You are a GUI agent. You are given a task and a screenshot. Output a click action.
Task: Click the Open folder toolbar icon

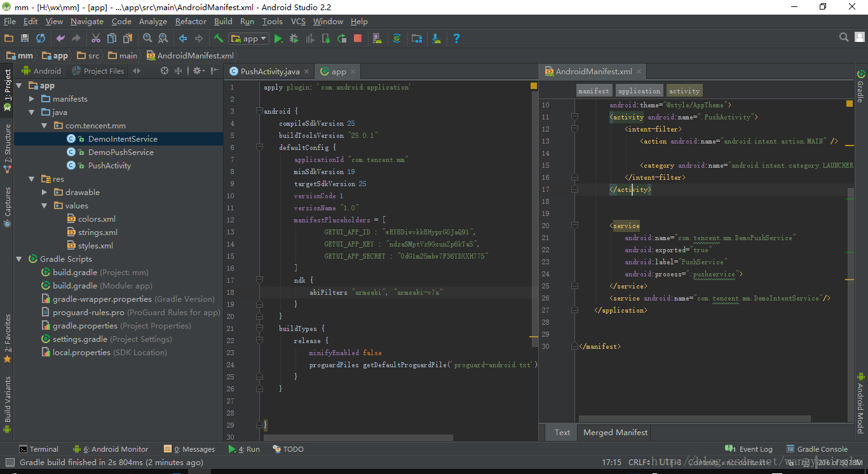9,38
